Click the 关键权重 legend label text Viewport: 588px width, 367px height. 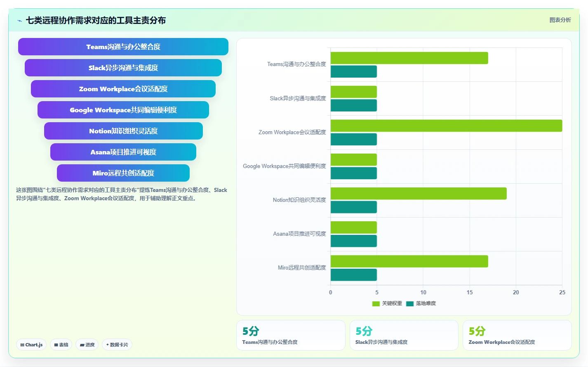[x=392, y=303]
